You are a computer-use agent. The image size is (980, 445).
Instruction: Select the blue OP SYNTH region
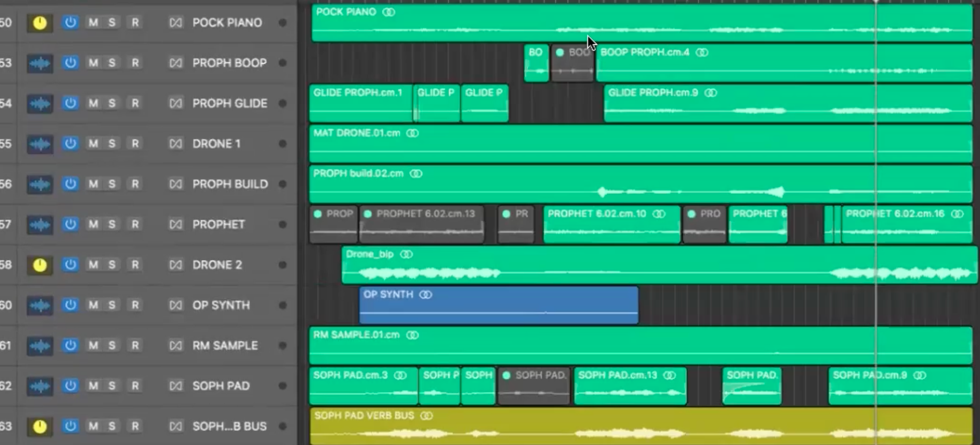click(x=498, y=305)
